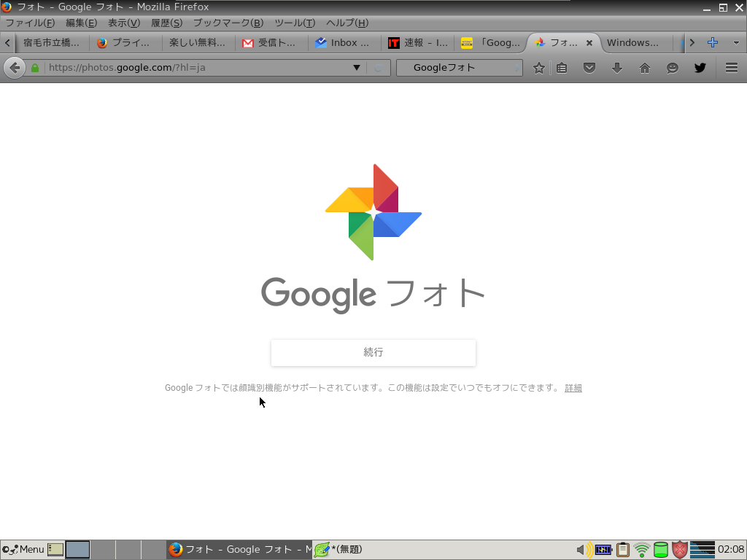Click the red firewall shield tray icon

click(680, 550)
